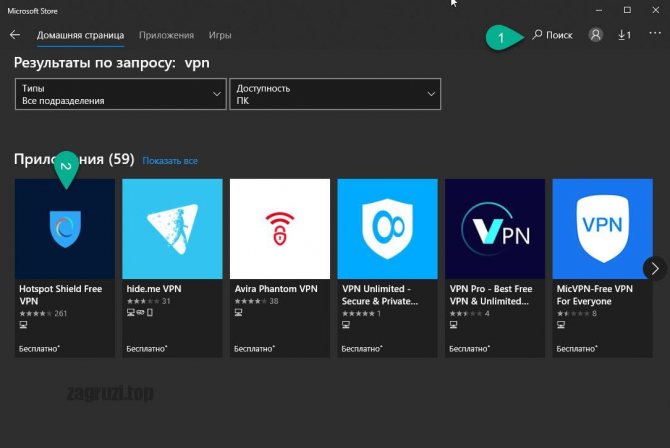Click Бесплатно price under Avira Phantom
Viewport: 670px width, 448px height.
254,349
